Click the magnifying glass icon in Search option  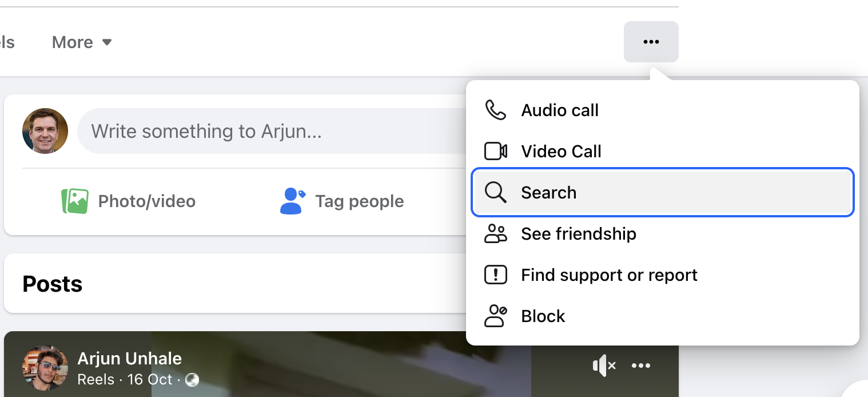pos(495,192)
